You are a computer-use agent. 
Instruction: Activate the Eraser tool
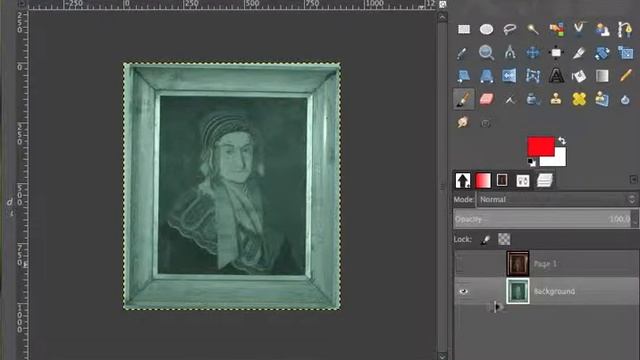(x=487, y=99)
